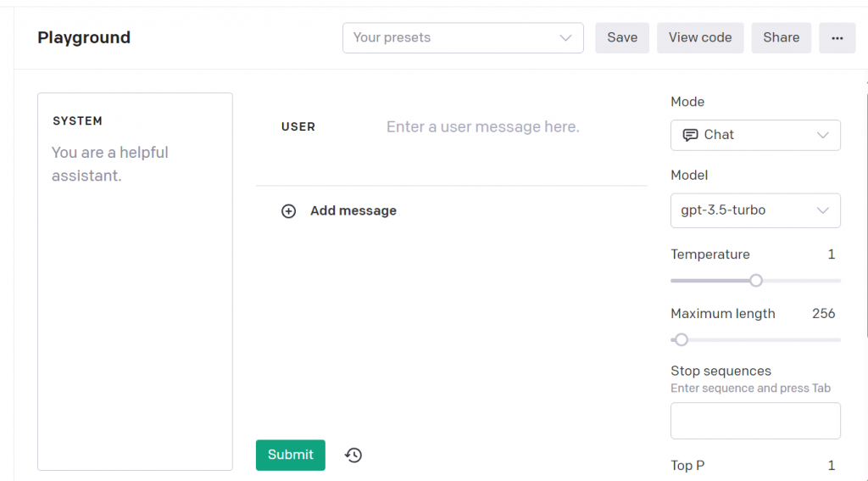Click the history clock icon
Image resolution: width=868 pixels, height=481 pixels.
coord(353,456)
